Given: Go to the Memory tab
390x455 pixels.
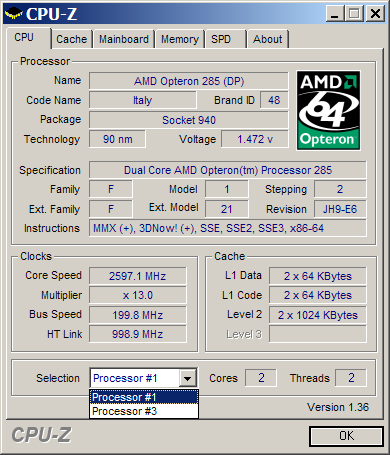Looking at the screenshot, I should (180, 39).
